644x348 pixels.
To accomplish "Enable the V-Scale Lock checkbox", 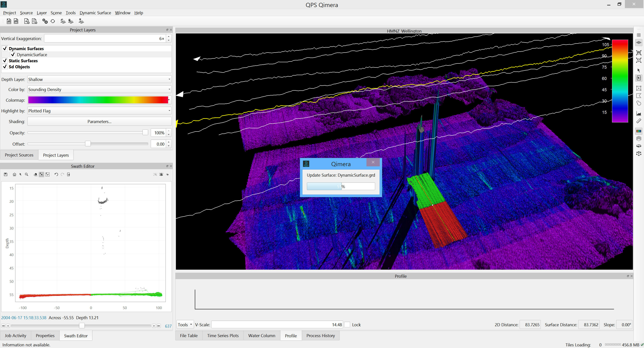I will (x=347, y=324).
